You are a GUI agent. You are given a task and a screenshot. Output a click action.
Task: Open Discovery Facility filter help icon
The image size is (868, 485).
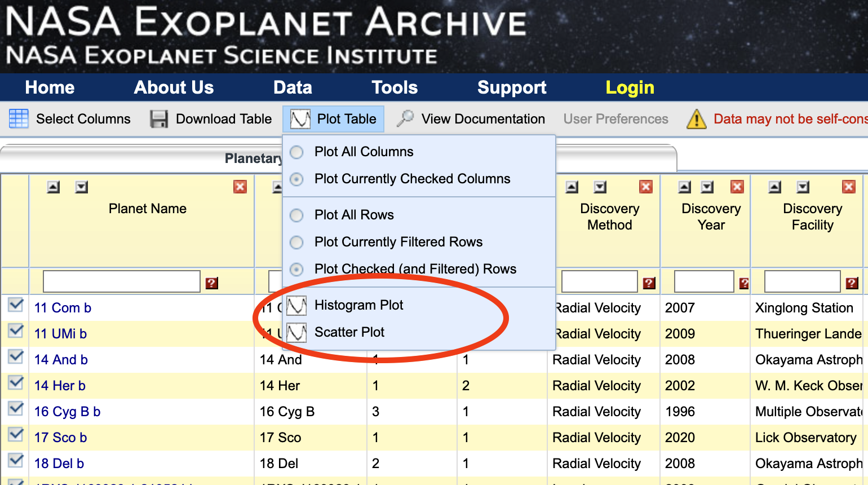(x=852, y=283)
